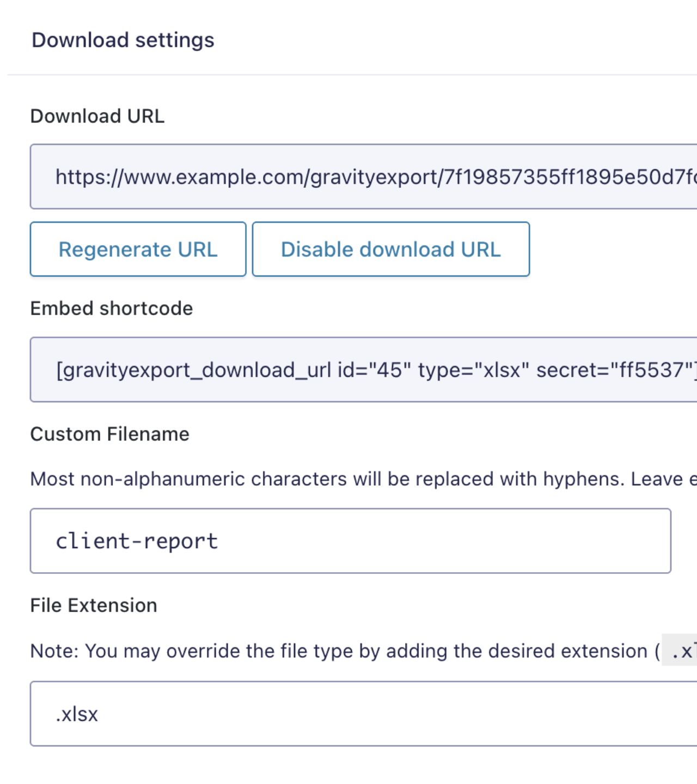Click type="xlsx" inside the shortcode
Viewport: 697px width, 784px height.
[x=473, y=370]
